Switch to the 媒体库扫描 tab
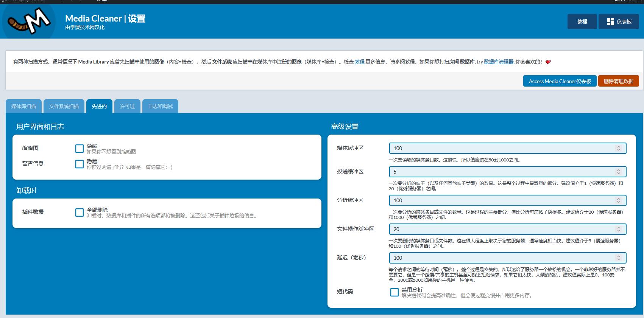 [x=23, y=106]
